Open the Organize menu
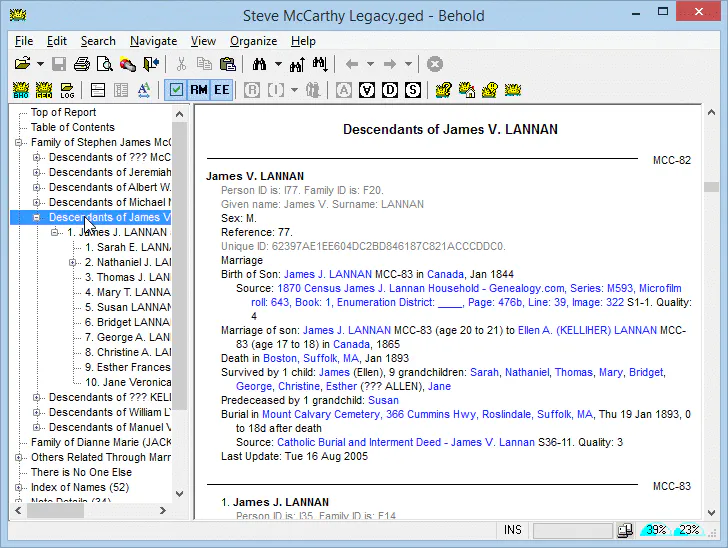Screen dimensions: 728x548 [254, 41]
